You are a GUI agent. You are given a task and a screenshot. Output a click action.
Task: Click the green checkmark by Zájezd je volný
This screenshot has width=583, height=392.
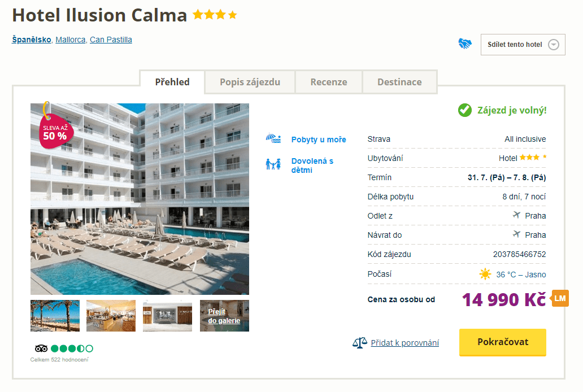coord(464,110)
